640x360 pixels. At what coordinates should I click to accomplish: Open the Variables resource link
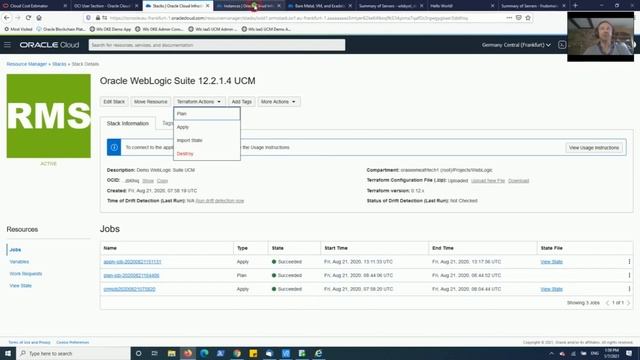point(19,262)
